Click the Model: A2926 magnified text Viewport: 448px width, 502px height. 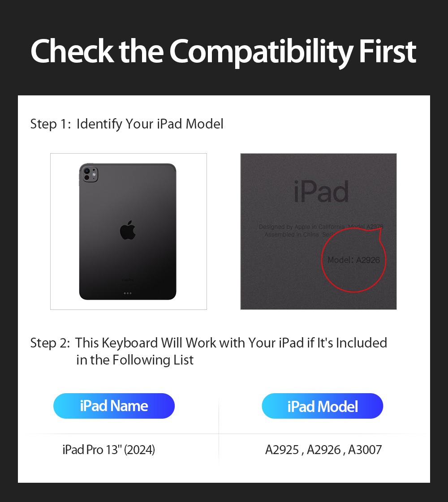coord(353,260)
